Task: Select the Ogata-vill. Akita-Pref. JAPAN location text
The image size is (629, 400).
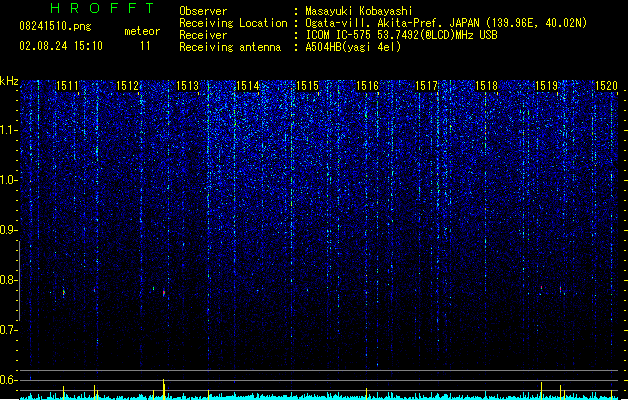Action: (446, 23)
